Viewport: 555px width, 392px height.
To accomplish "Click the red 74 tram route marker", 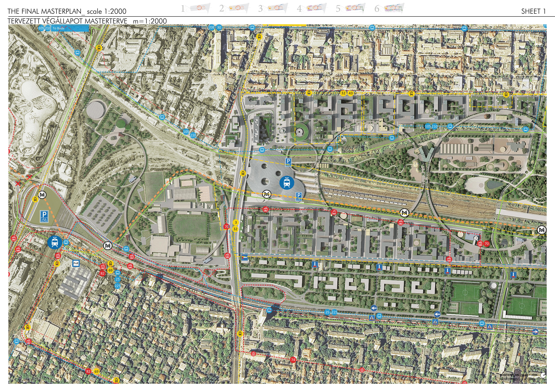I will [293, 360].
